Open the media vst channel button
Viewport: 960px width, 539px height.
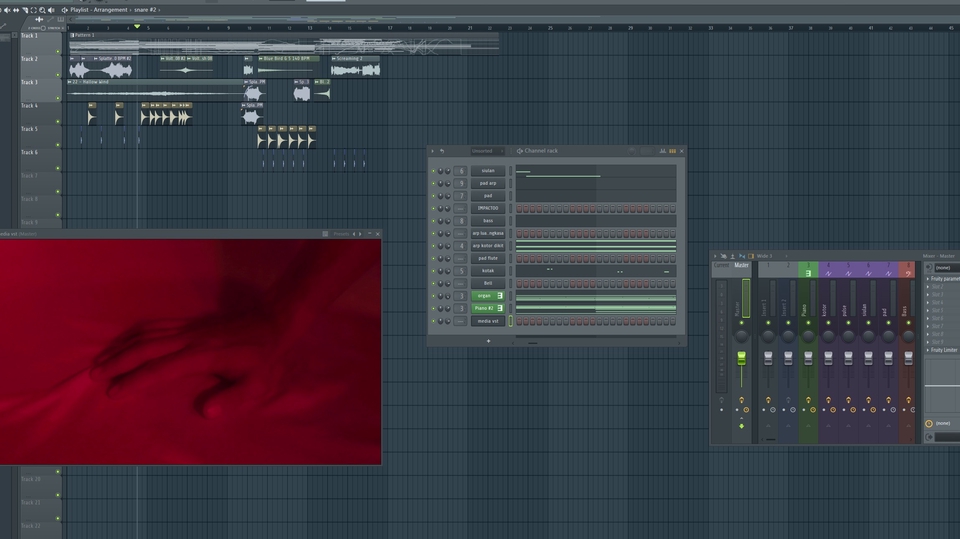(x=488, y=321)
